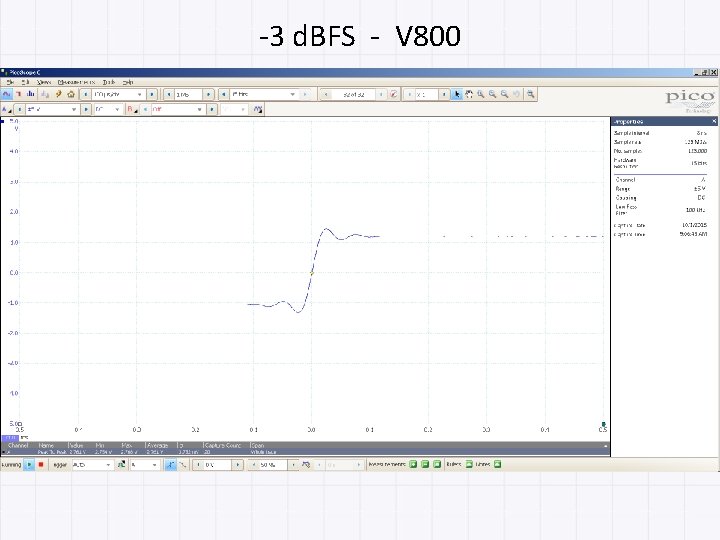This screenshot has height=540, width=720.
Task: Increase trigger threshold arrow
Action: click(238, 465)
